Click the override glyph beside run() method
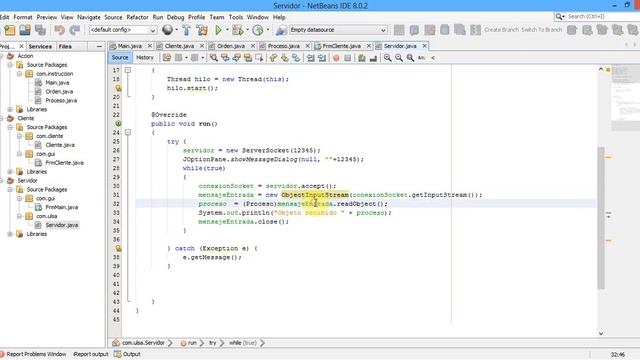This screenshot has height=360, width=640. pos(118,123)
